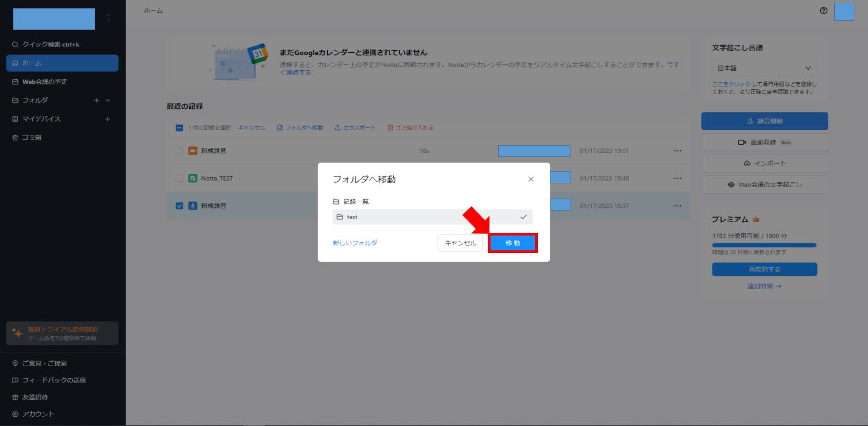Click the 追加時間 link

coord(764,286)
